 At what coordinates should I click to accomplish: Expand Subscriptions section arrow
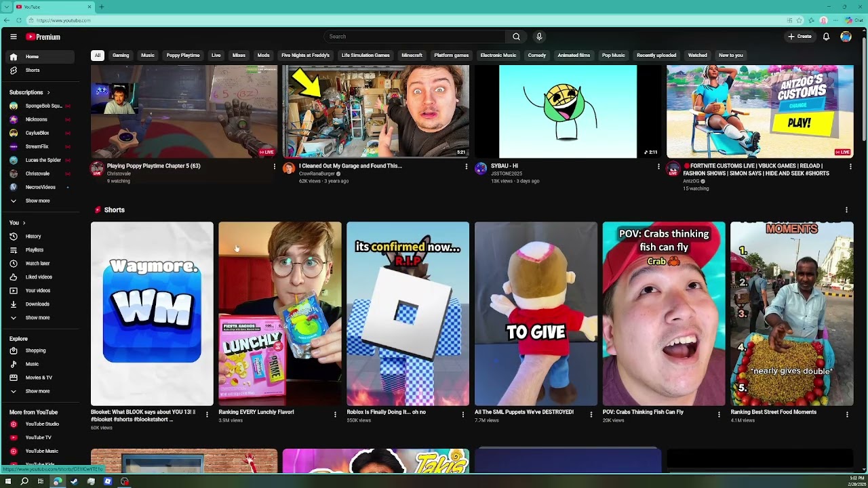coord(48,92)
